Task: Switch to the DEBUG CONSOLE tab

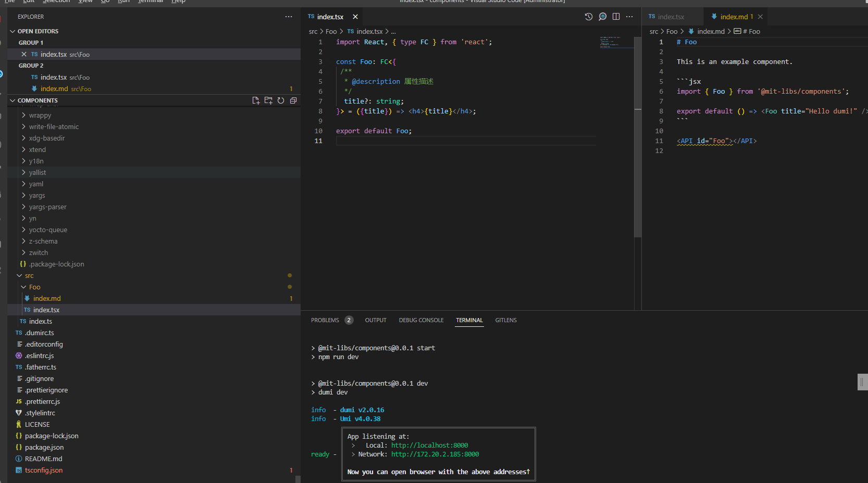Action: click(x=421, y=320)
